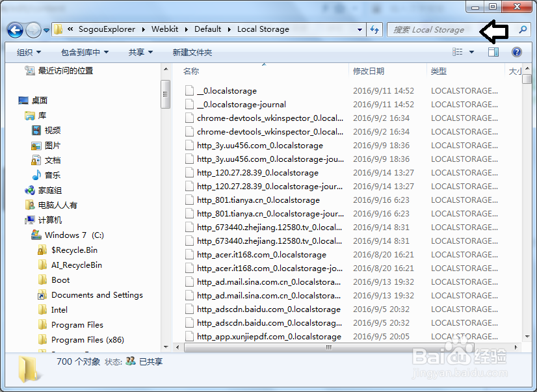Viewport: 537px width, 392px height.
Task: Click the 视频 video library icon
Action: pos(36,131)
